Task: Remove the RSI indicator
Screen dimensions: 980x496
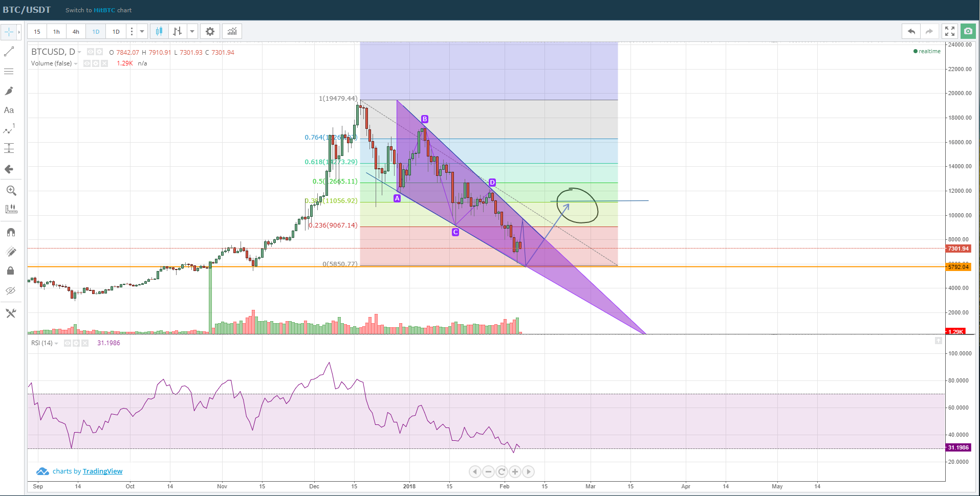Action: pyautogui.click(x=85, y=343)
